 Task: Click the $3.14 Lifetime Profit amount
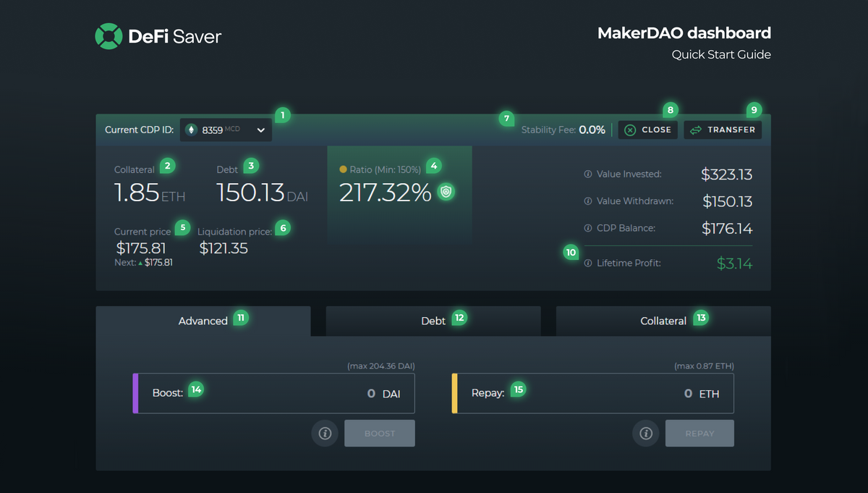(x=734, y=264)
